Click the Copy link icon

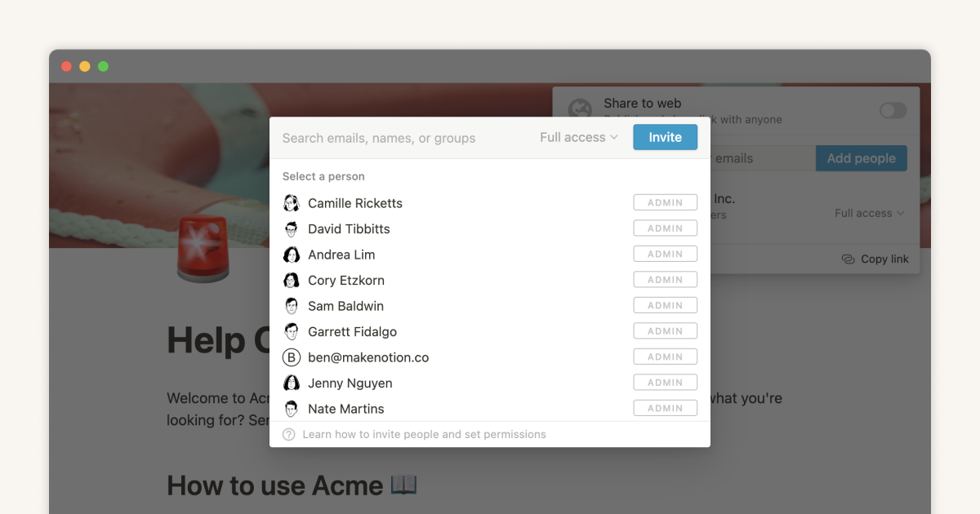click(x=848, y=259)
